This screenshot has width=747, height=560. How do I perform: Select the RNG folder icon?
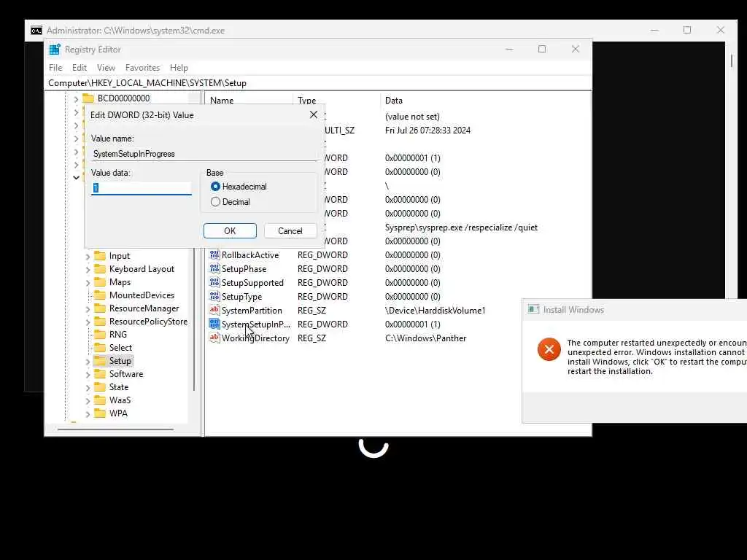click(99, 334)
